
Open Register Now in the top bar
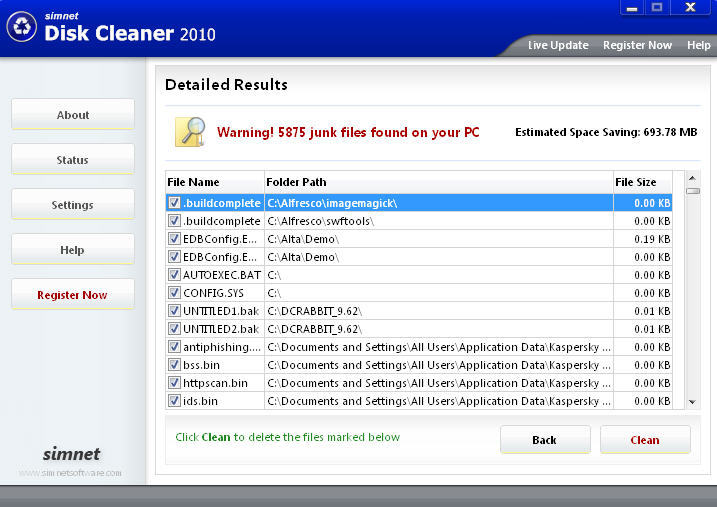click(637, 45)
